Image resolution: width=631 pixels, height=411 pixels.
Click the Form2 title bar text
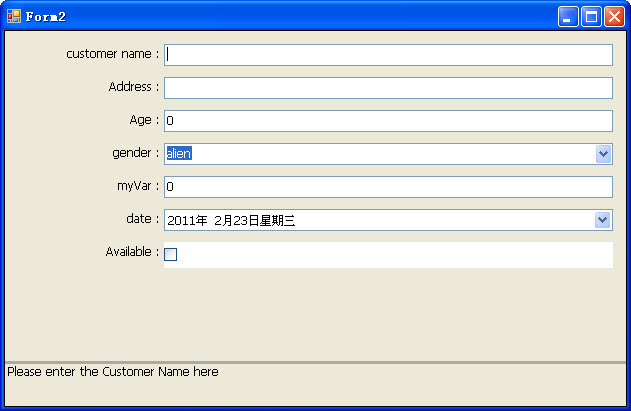click(x=46, y=17)
